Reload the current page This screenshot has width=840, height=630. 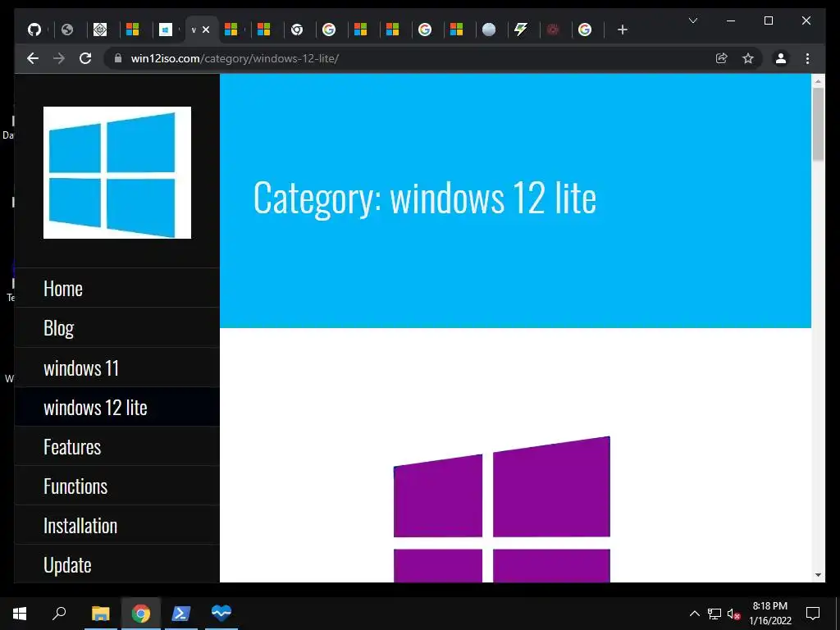point(85,58)
